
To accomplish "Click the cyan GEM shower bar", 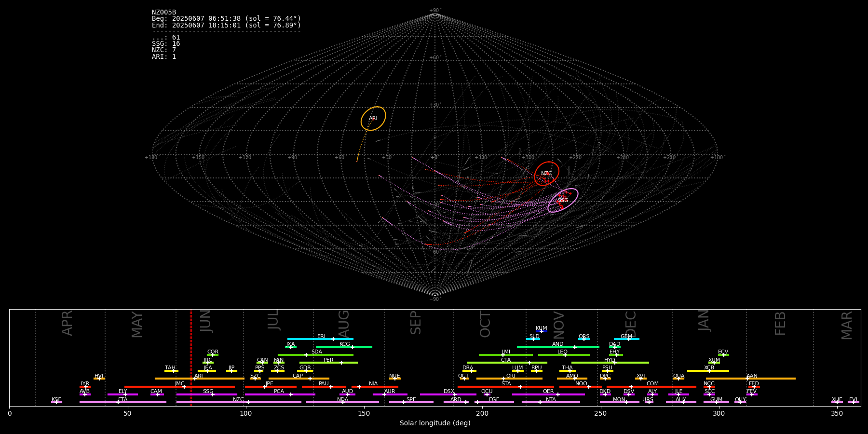I will pyautogui.click(x=626, y=339).
